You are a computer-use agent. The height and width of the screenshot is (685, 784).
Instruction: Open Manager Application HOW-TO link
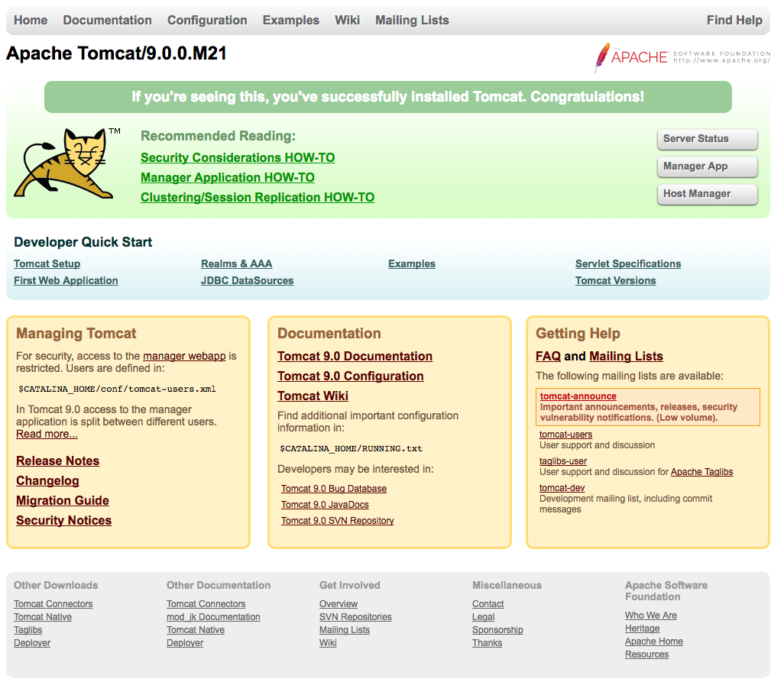click(228, 177)
